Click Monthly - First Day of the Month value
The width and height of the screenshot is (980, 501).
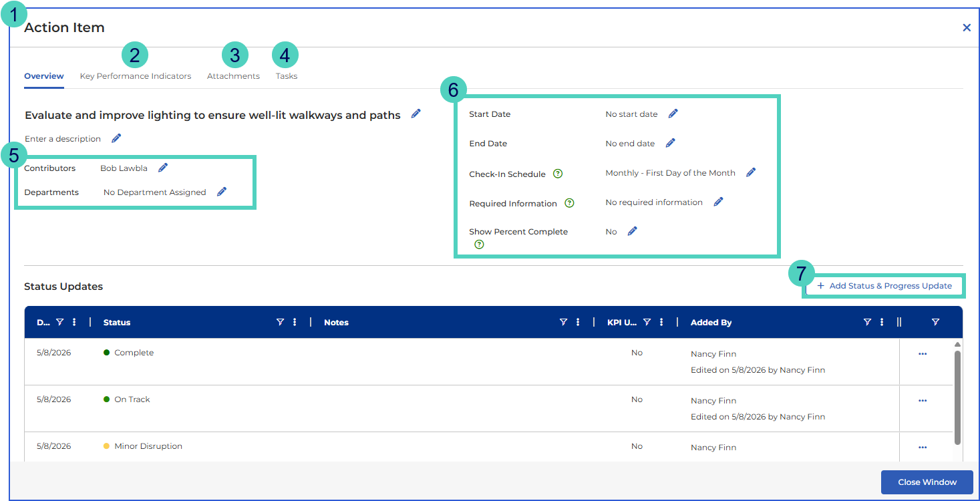coord(671,173)
